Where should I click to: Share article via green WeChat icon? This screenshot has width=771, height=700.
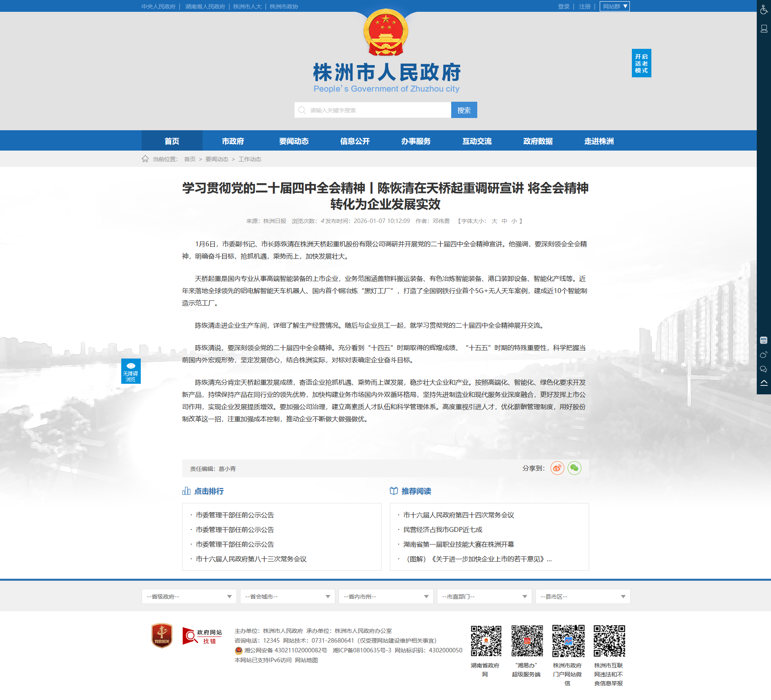[574, 468]
